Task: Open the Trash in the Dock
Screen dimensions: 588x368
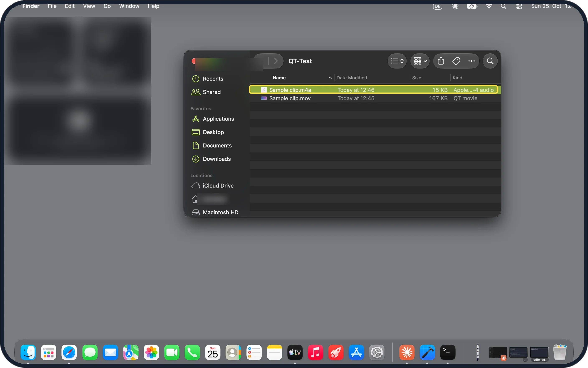Action: [560, 352]
